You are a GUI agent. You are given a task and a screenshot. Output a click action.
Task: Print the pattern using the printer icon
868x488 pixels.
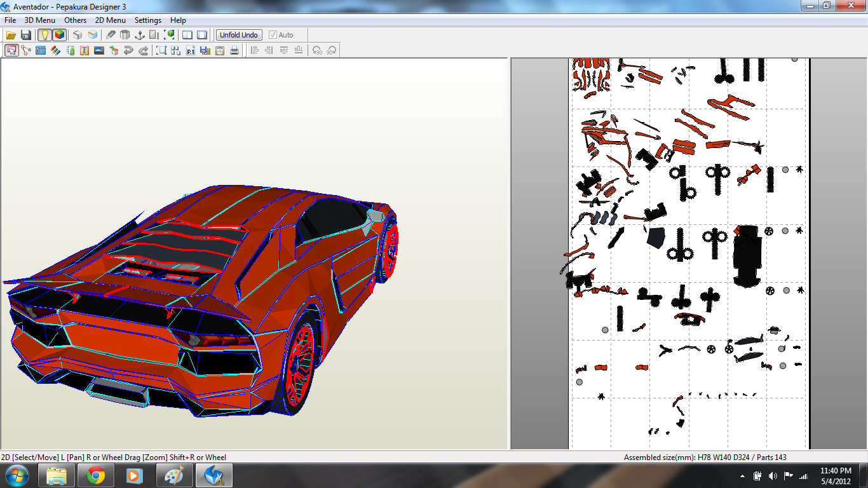(234, 50)
